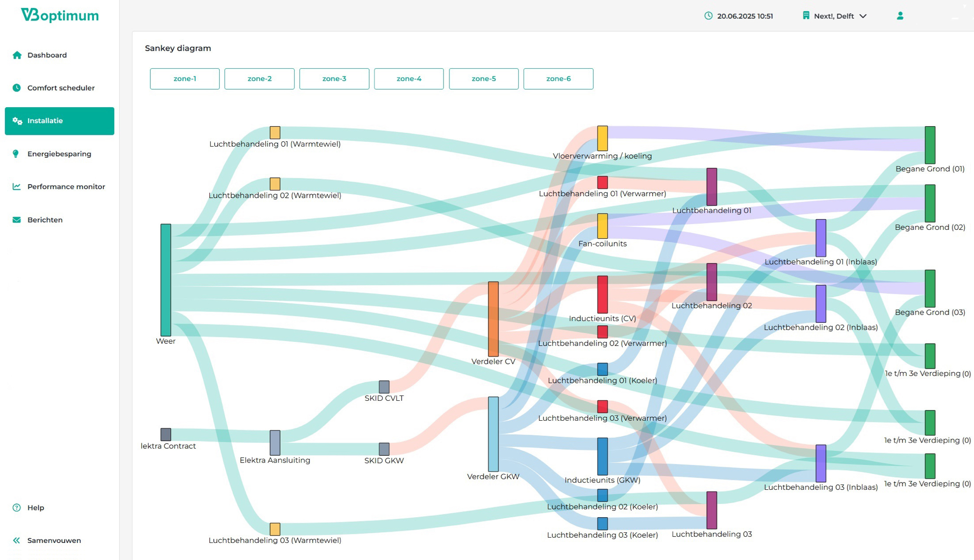Viewport: 974px width, 560px height.
Task: Click the orange Verdeler CV node
Action: click(x=493, y=319)
